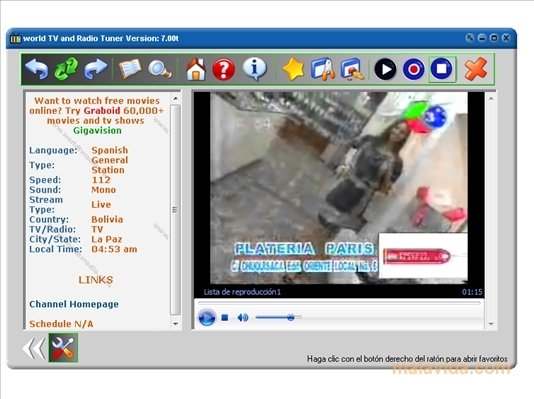Click the green refresh arrows icon
This screenshot has width=534, height=399.
tap(66, 69)
